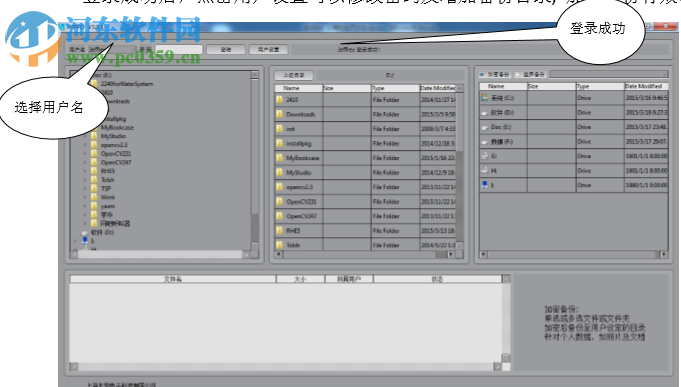681x387 pixels.
Task: Expand the Work tree node
Action: [x=85, y=197]
